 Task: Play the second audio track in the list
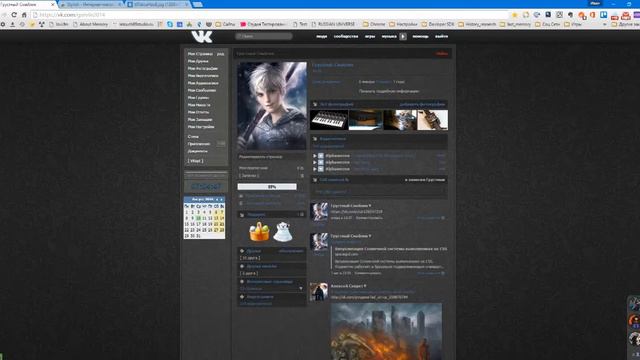315,162
